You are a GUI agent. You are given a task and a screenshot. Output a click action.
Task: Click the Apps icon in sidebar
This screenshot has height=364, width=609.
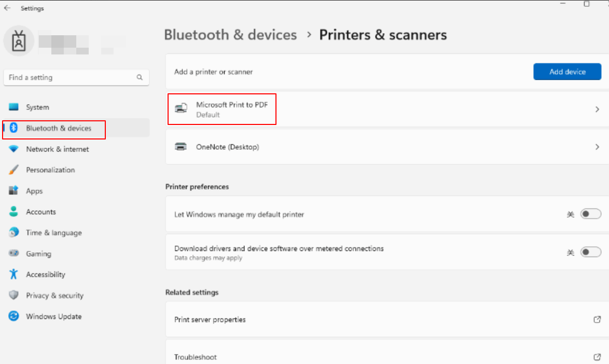pos(13,190)
